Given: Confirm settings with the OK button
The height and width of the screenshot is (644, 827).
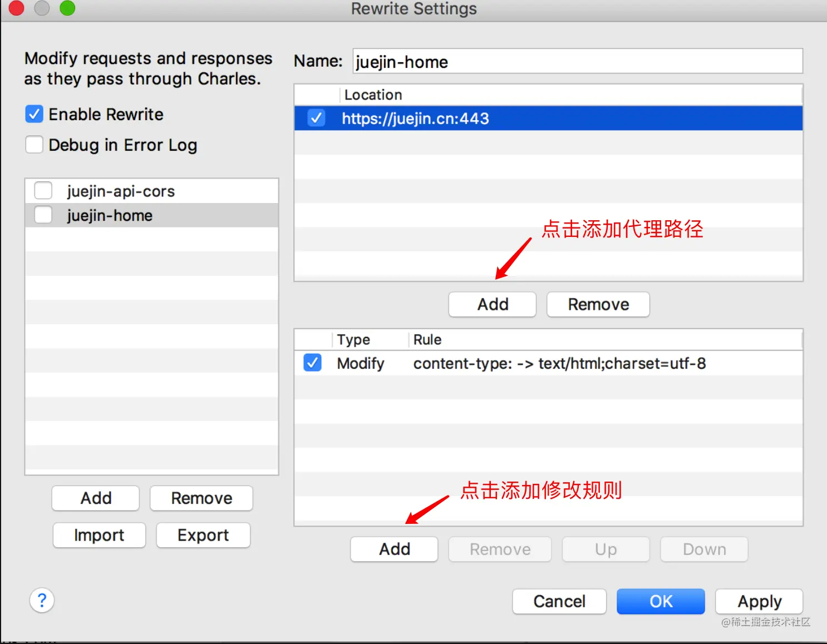Looking at the screenshot, I should (x=661, y=601).
